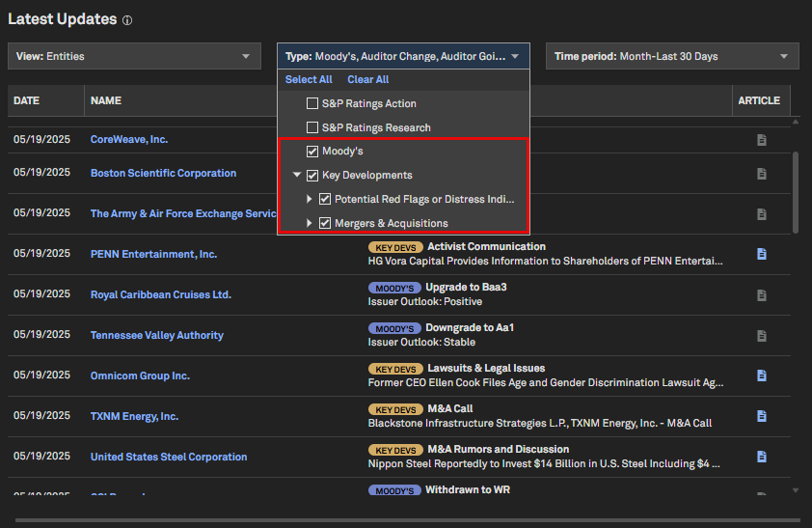This screenshot has height=528, width=812.
Task: Expand Potential Red Flags or Distress node
Action: 310,199
